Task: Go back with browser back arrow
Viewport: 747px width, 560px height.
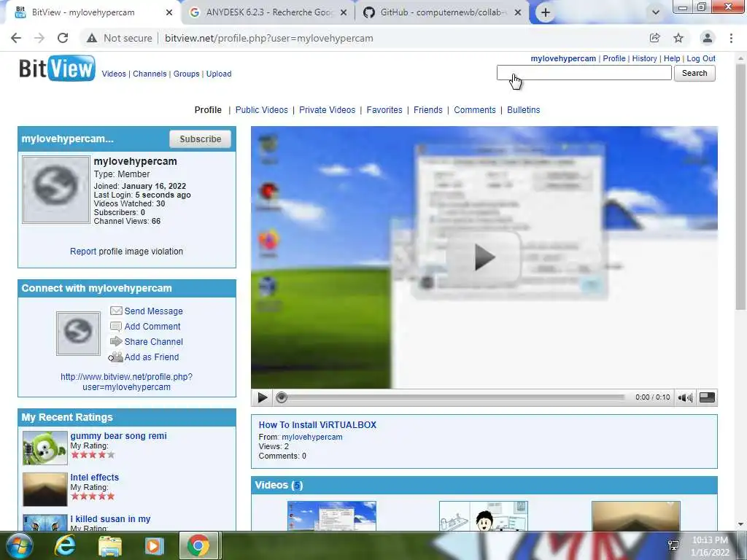Action: pyautogui.click(x=16, y=38)
